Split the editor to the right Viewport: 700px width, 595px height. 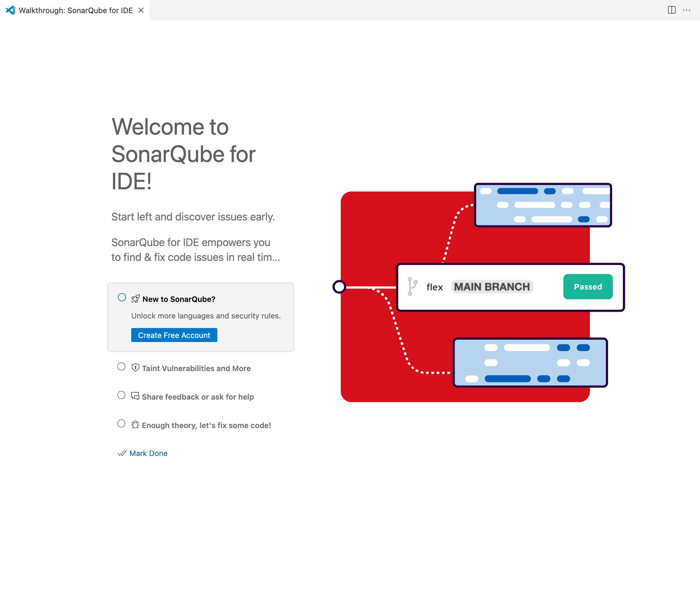coord(671,10)
